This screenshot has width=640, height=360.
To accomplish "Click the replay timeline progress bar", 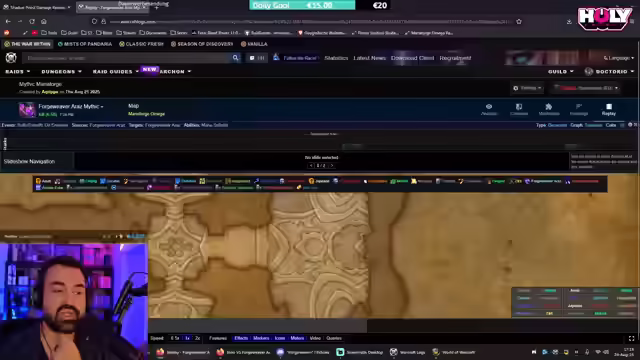I will click(392, 325).
